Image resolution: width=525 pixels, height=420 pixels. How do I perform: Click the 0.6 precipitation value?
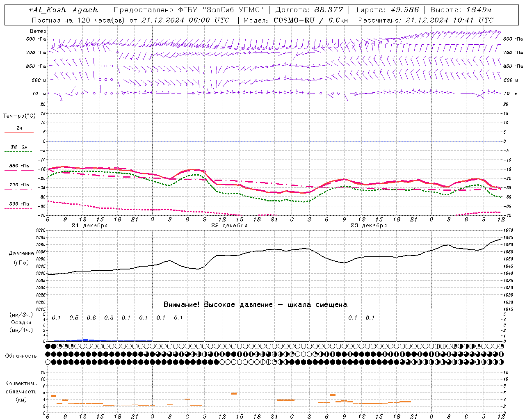(91, 318)
